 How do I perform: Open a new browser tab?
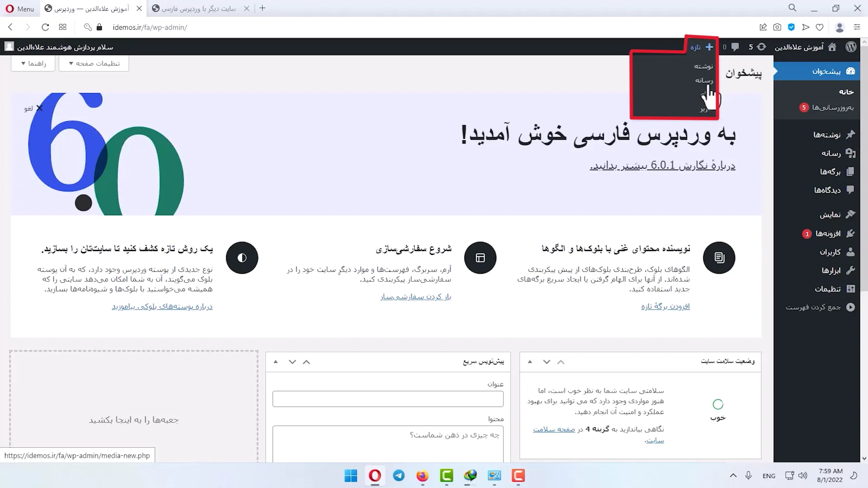(x=262, y=9)
